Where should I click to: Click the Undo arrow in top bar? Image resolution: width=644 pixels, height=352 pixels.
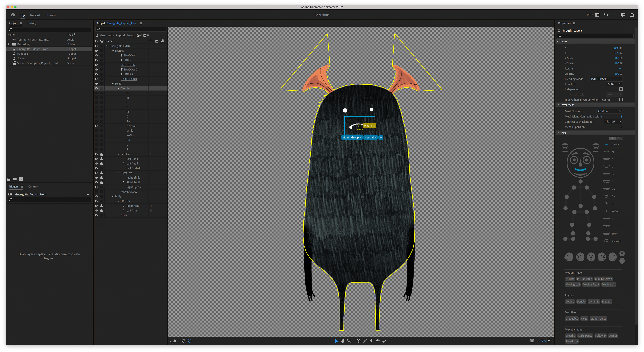coord(606,15)
